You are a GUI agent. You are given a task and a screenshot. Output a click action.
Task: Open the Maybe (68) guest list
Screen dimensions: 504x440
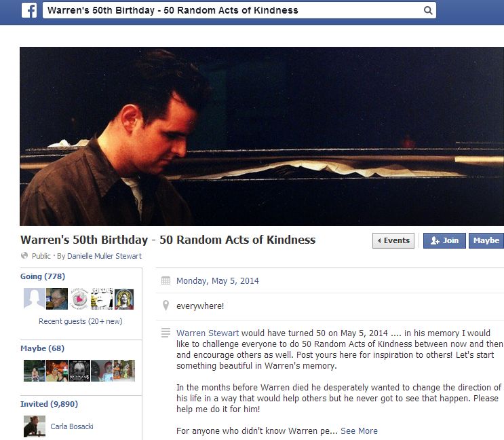[42, 348]
